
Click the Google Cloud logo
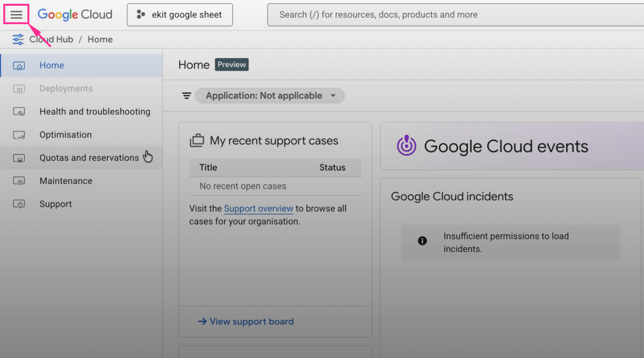coord(75,15)
